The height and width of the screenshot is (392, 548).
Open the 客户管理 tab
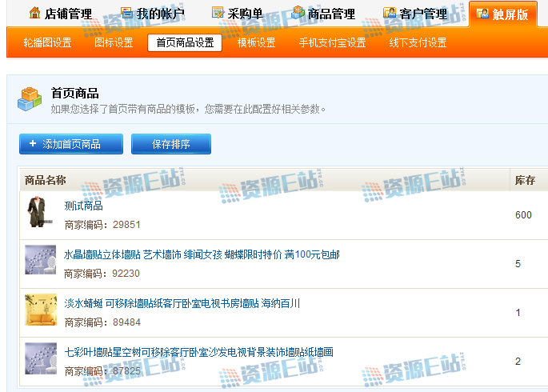pyautogui.click(x=414, y=14)
